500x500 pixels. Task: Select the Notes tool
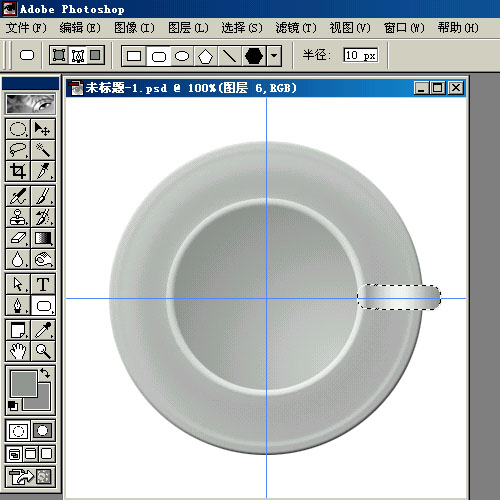[18, 330]
